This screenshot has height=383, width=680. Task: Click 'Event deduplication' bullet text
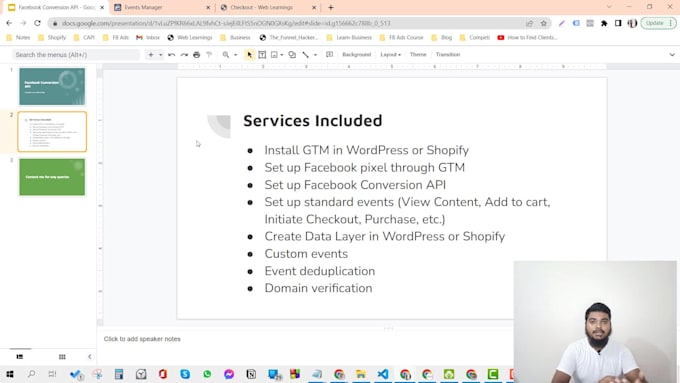[x=320, y=271]
